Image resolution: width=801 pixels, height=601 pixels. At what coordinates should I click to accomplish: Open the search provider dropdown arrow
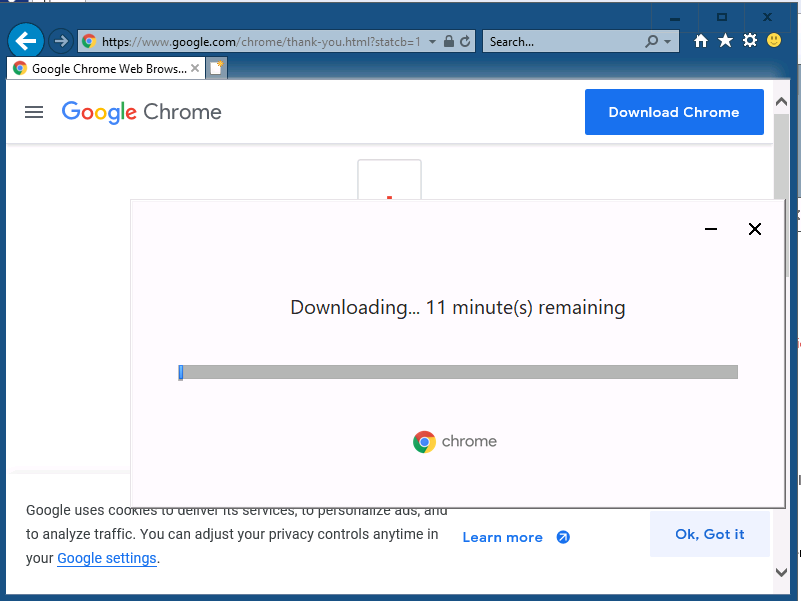coord(667,42)
